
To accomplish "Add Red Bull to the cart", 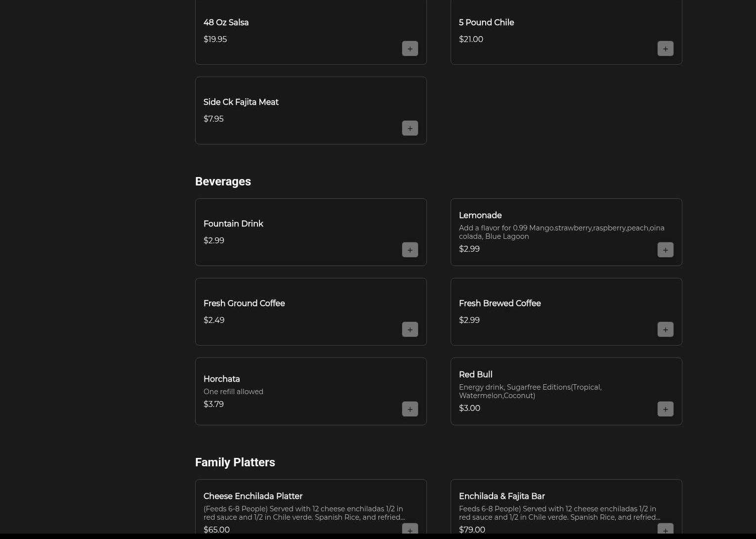I will (x=665, y=409).
